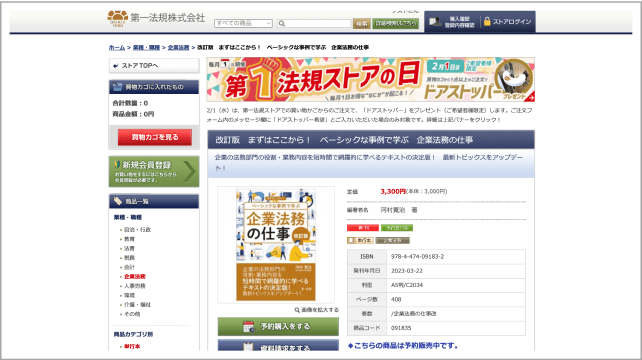Click the red 新刊 label badge
The image size is (642, 360).
(363, 228)
